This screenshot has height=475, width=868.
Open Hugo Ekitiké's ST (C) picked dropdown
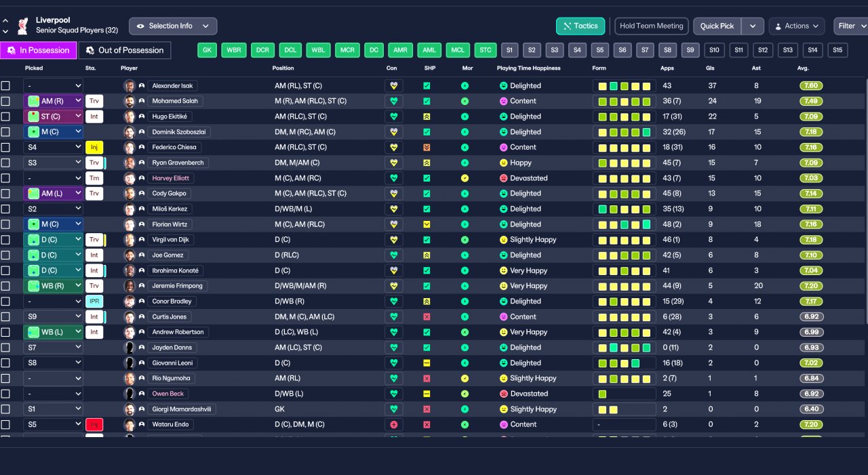[53, 117]
